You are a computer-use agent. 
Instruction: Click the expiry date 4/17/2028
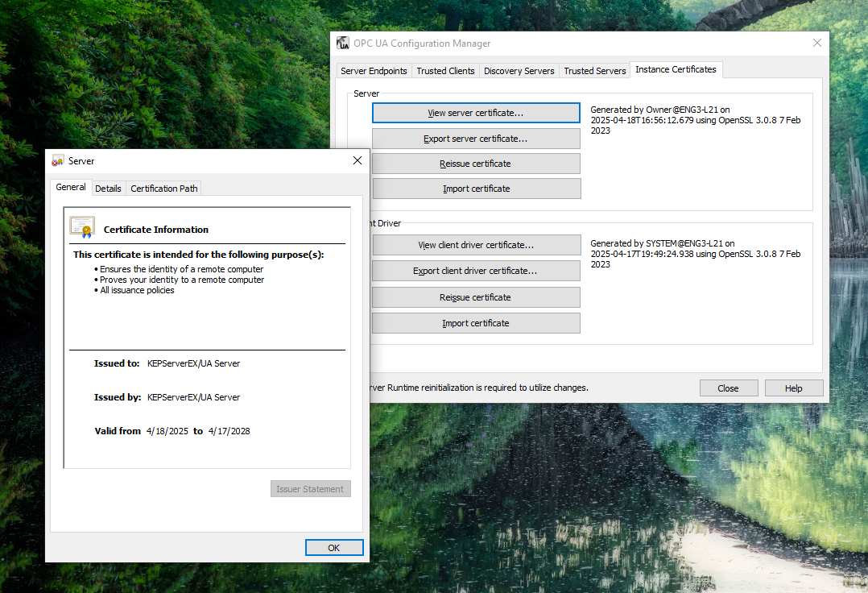[x=229, y=431]
